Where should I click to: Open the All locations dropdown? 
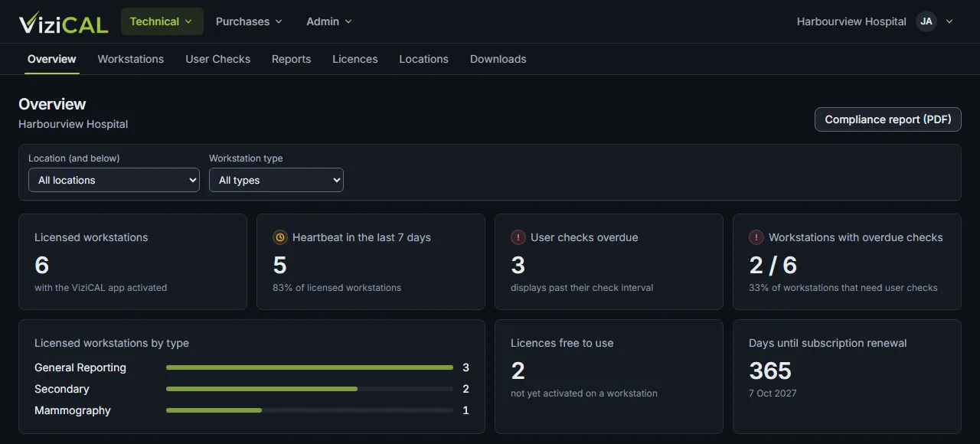pos(114,180)
